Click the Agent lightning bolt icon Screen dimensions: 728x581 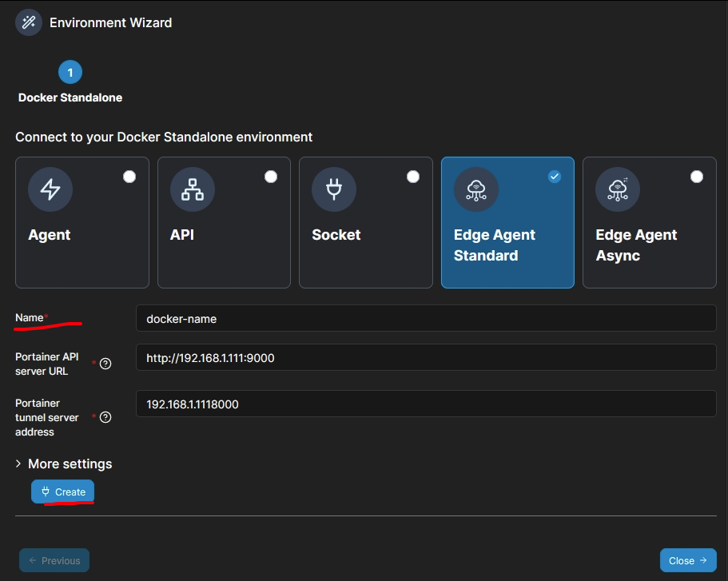pos(50,189)
